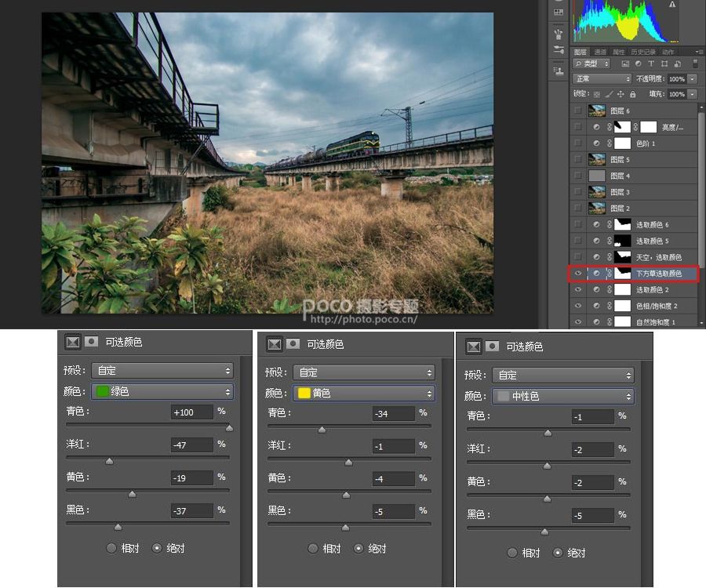The width and height of the screenshot is (706, 588).
Task: Click the mask icon in 绿色 panel header
Action: click(x=92, y=342)
